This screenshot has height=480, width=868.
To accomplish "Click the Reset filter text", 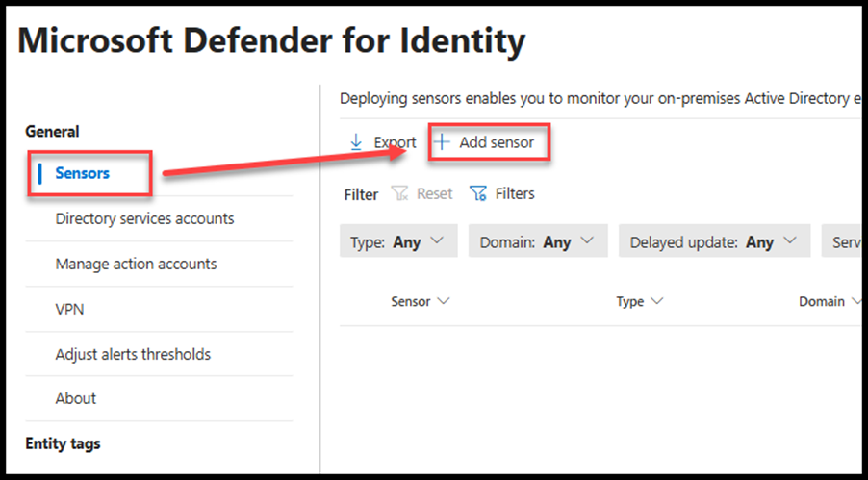I will click(435, 193).
